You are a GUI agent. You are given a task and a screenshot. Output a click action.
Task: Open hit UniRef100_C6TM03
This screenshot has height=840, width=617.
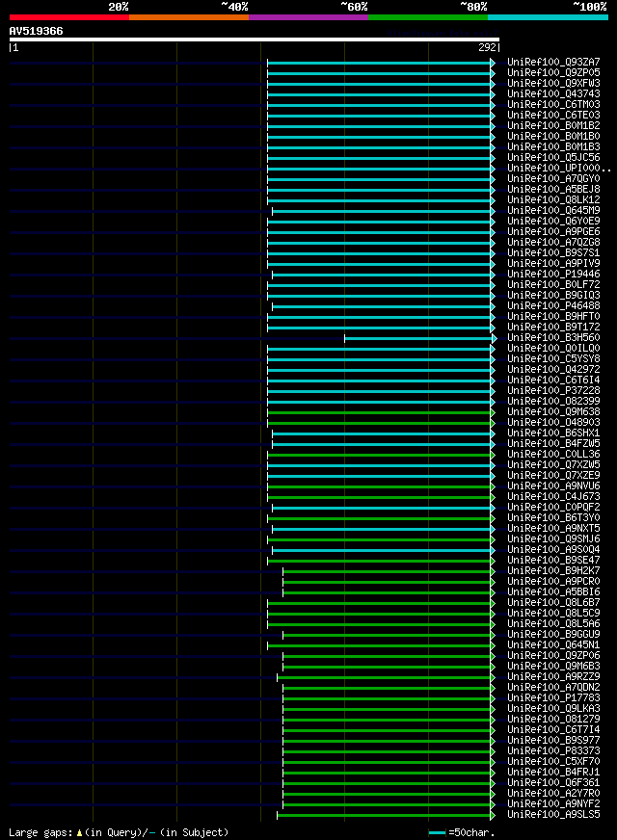553,104
